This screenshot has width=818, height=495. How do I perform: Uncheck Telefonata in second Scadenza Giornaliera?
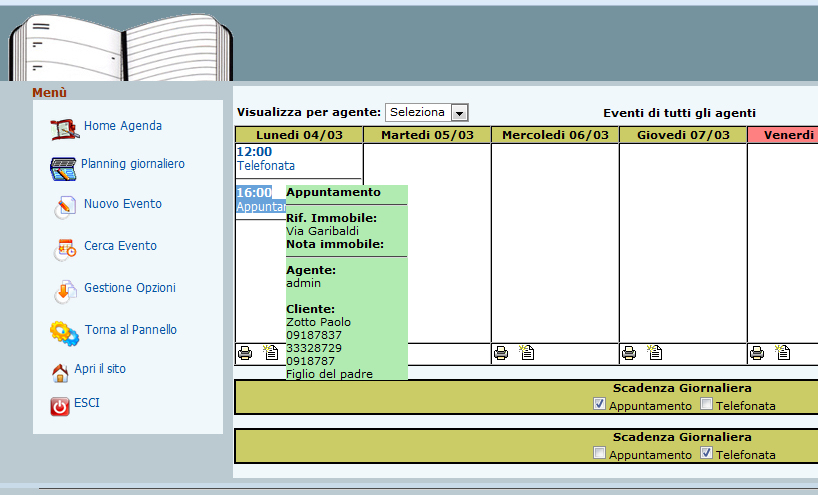coord(707,454)
